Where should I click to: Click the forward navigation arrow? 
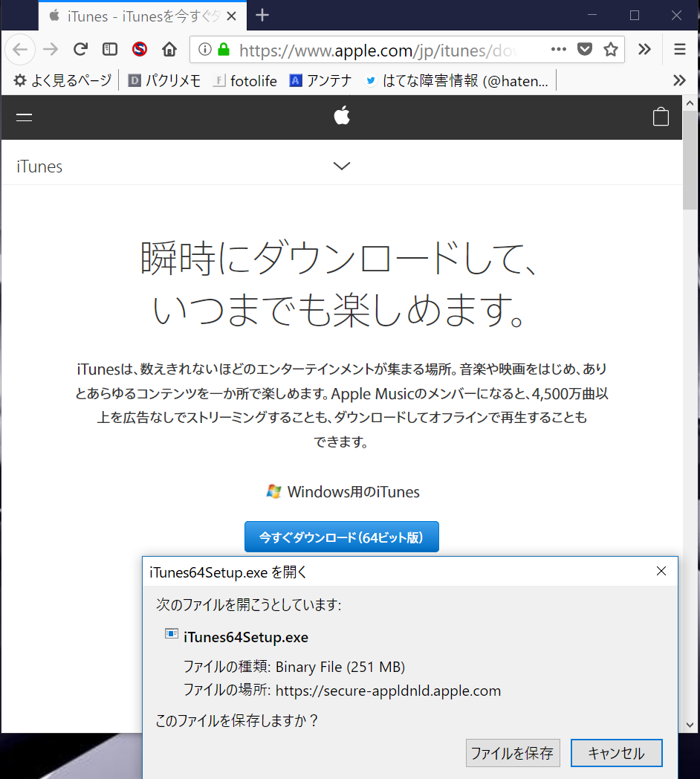[x=51, y=49]
